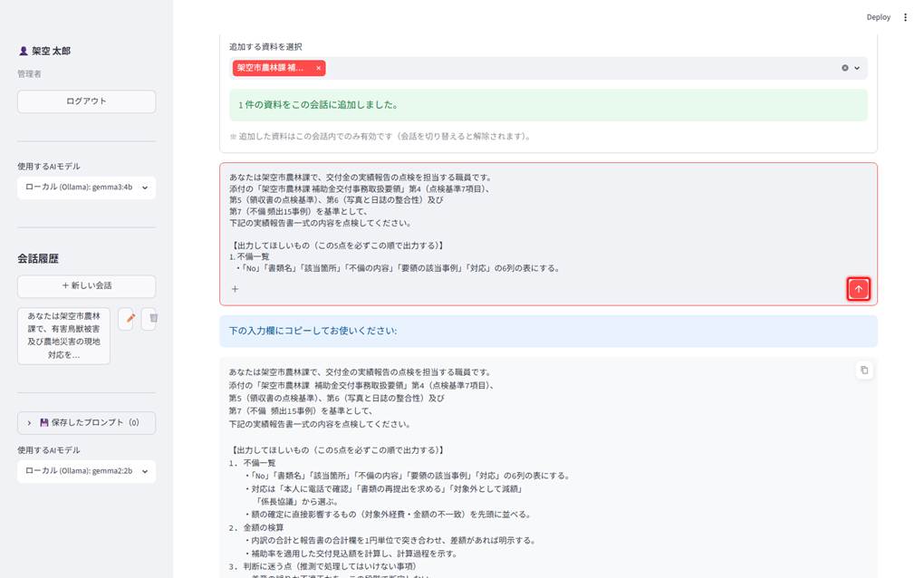Start a new chat with 新しい会話
The image size is (924, 578).
coord(87,285)
